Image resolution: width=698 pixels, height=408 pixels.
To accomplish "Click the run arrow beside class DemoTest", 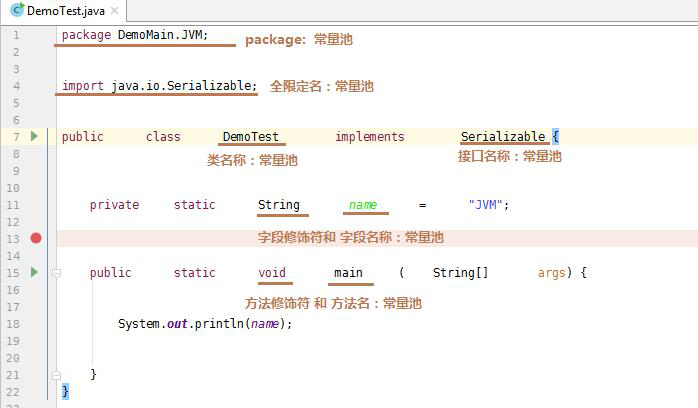I will pos(33,136).
